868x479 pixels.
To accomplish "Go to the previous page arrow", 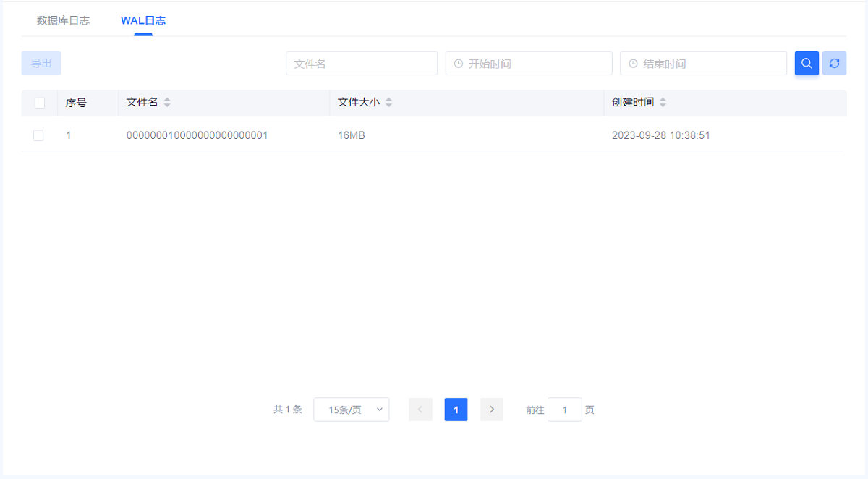I will coord(420,410).
